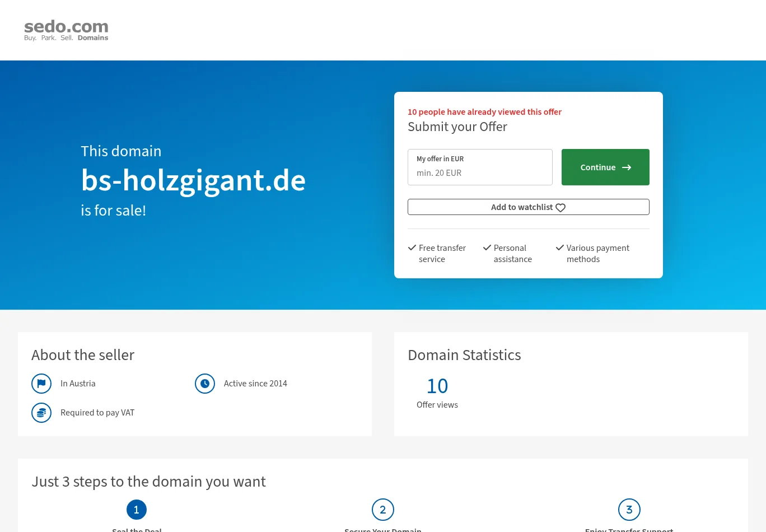Click the Domain Statistics heading
Viewport: 766px width, 532px height.
[464, 355]
